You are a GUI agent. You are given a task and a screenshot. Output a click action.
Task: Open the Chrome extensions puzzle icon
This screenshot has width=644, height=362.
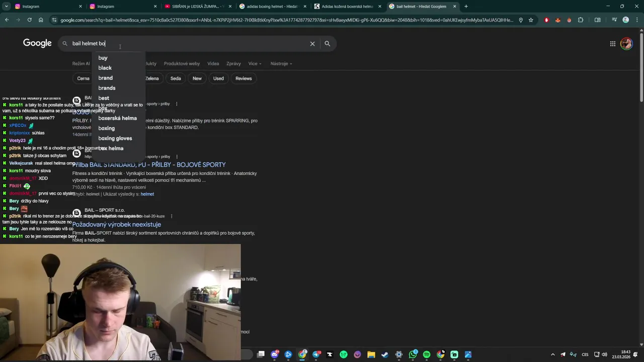(581, 20)
